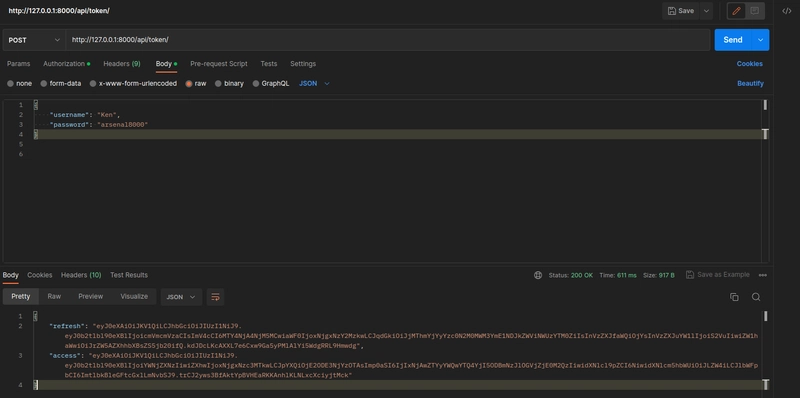Click the request title http://127.0.0.1:8000/api/token/
The height and width of the screenshot is (398, 800).
coord(59,11)
